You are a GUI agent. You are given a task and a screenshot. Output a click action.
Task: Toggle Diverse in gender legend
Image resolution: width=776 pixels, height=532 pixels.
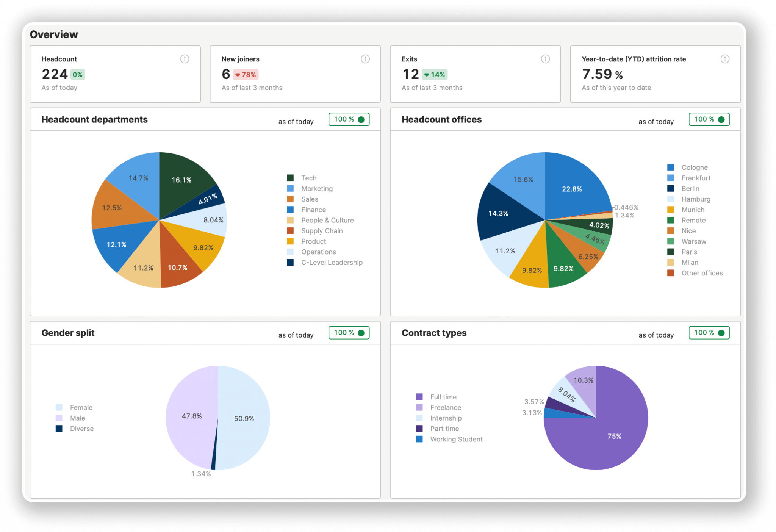(75, 429)
